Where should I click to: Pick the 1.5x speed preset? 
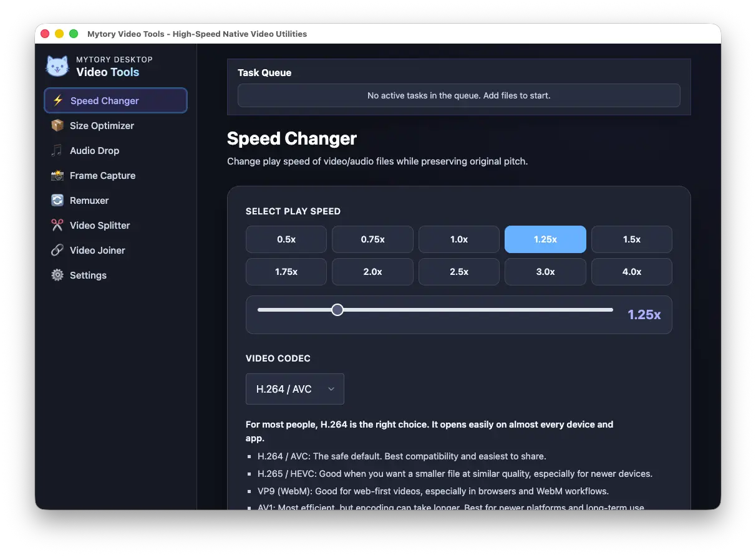[x=632, y=239]
